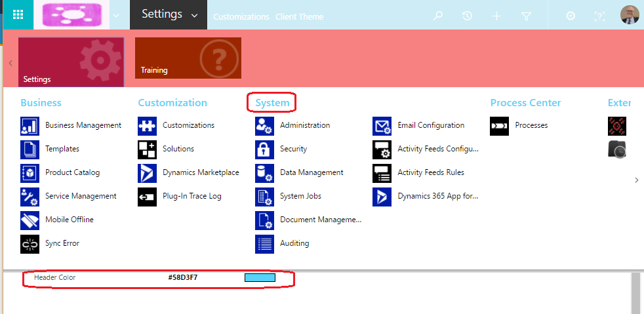Click the plus quick create icon
Screen dimensions: 644x314
pos(496,16)
